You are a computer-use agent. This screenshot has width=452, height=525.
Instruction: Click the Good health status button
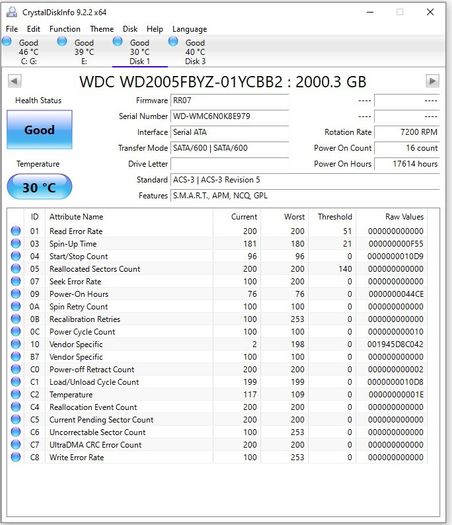pyautogui.click(x=40, y=130)
